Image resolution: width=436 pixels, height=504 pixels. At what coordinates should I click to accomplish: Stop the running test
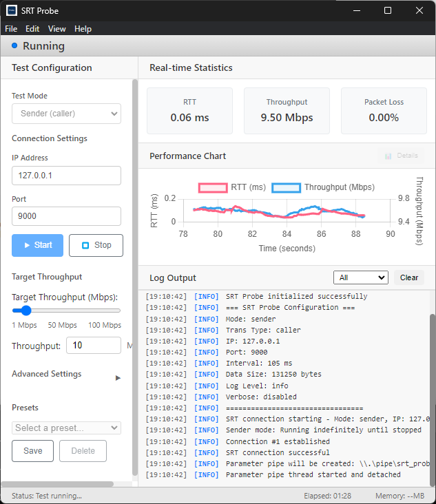[96, 245]
